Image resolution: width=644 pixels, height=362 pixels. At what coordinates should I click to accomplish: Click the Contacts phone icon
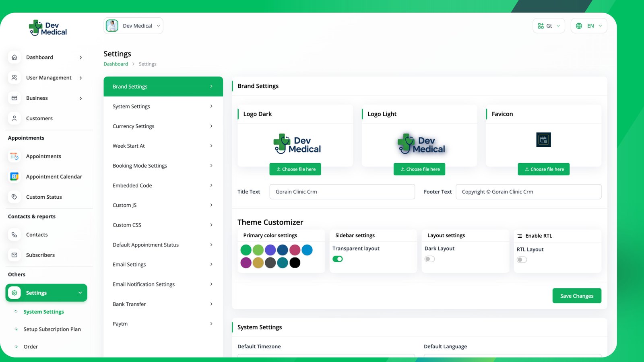(x=14, y=235)
